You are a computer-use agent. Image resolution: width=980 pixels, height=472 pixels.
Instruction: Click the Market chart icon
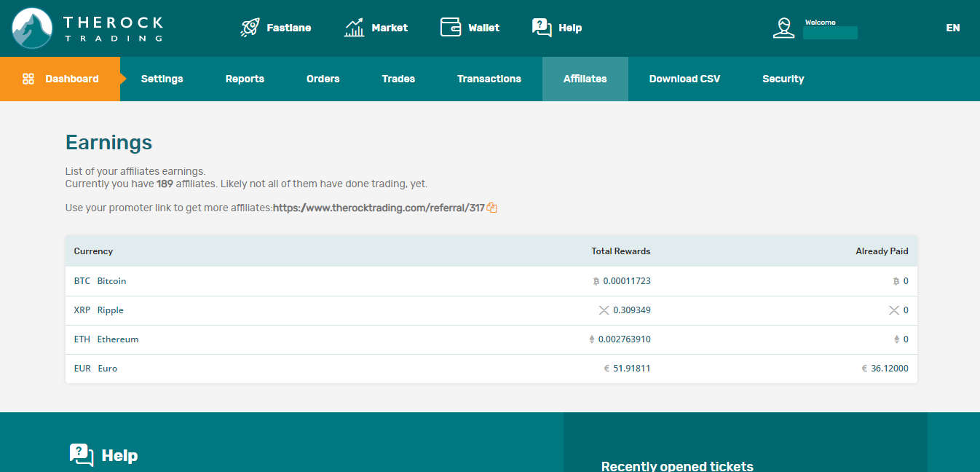point(354,28)
